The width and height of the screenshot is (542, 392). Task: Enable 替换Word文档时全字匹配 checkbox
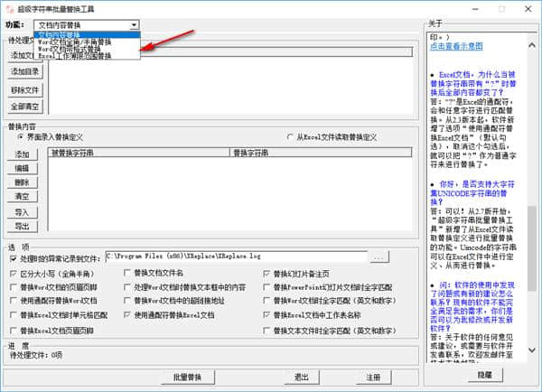tap(266, 301)
